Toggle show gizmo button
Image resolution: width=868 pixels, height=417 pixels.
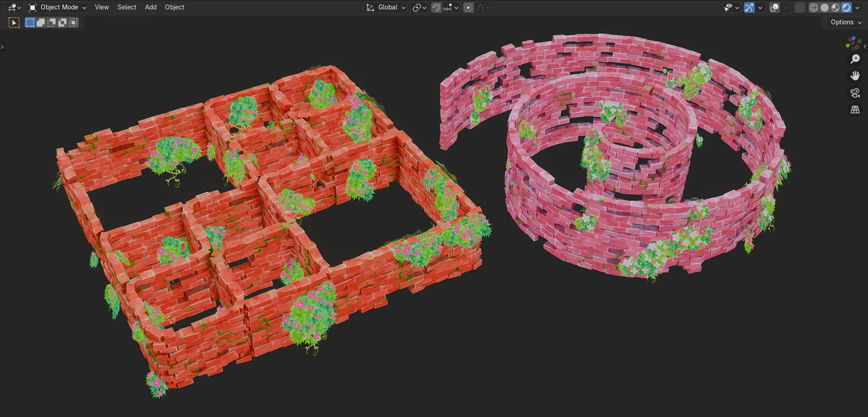tap(749, 8)
